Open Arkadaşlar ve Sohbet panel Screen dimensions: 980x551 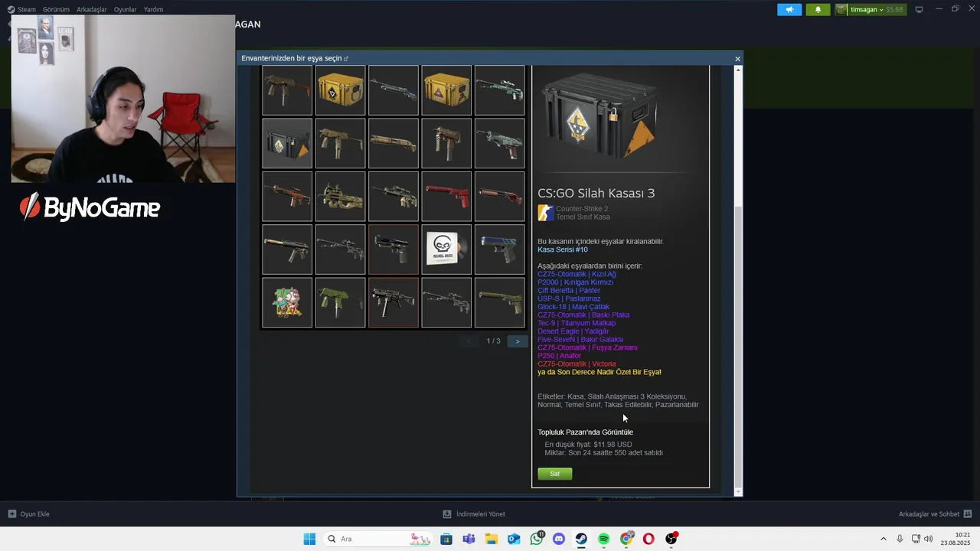(935, 514)
